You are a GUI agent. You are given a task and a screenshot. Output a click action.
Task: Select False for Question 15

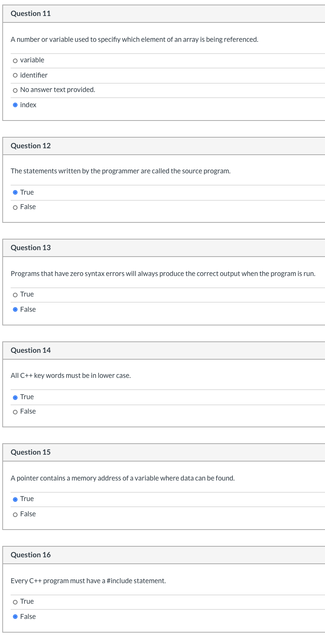point(15,514)
